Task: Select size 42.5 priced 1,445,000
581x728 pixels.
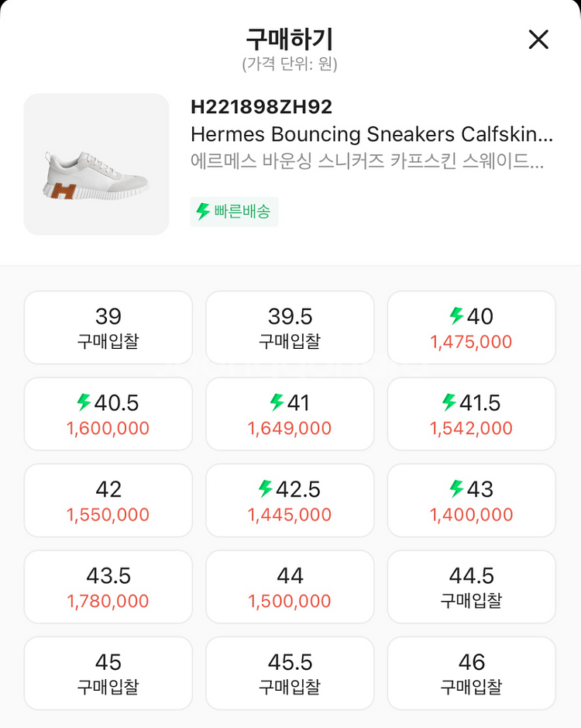Action: 290,501
